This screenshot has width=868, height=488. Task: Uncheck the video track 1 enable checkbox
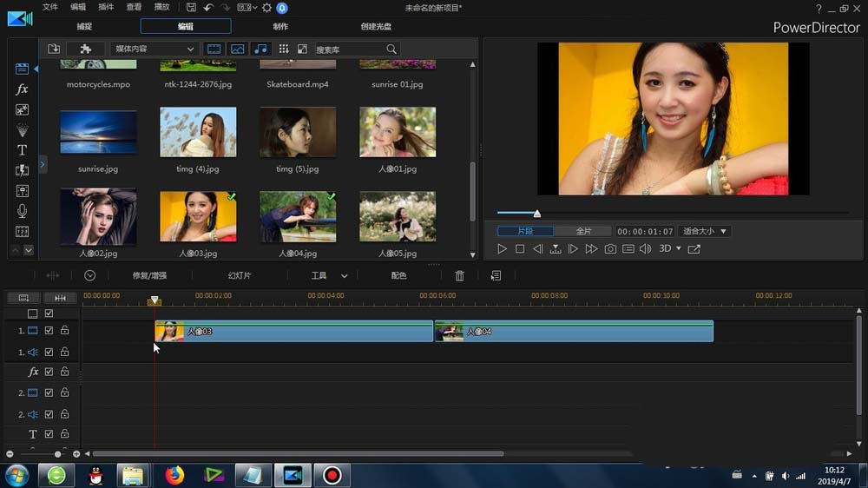coord(49,331)
